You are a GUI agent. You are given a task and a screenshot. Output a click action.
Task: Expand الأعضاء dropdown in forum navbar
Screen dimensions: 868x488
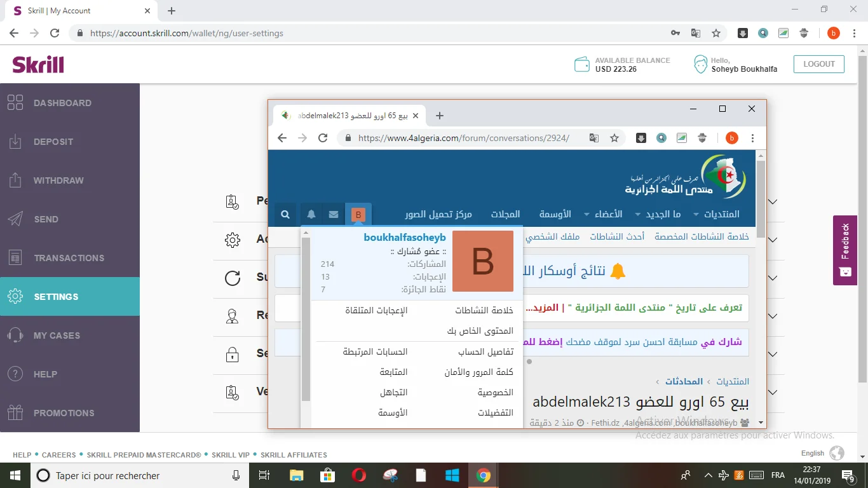[602, 215]
